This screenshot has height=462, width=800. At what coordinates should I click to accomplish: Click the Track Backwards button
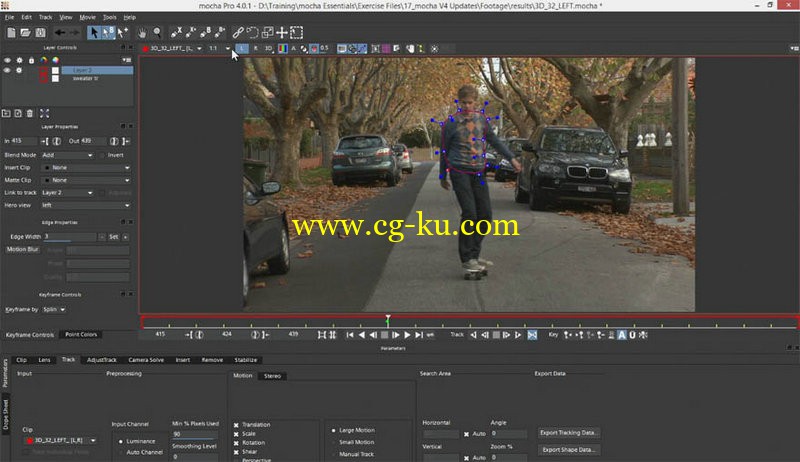click(473, 335)
